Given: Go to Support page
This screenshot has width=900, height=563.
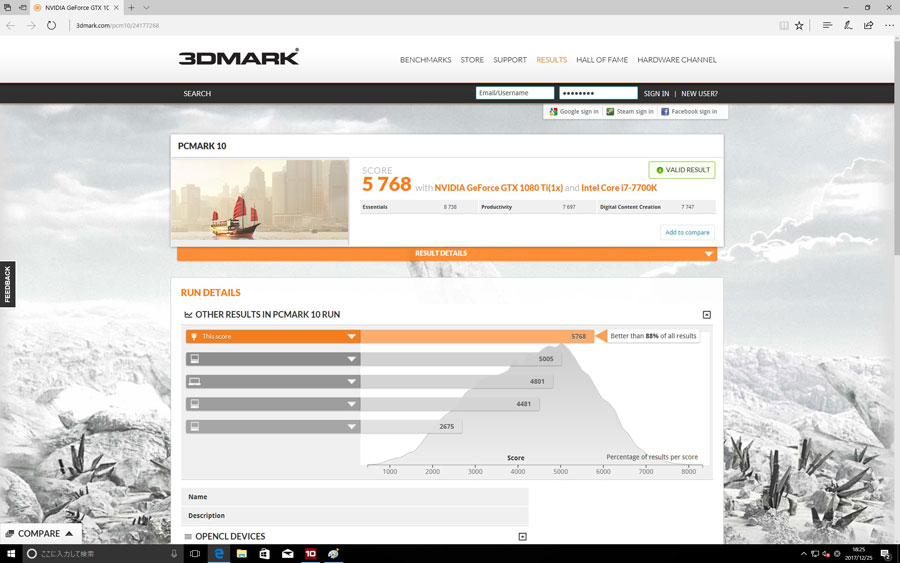Looking at the screenshot, I should tap(510, 60).
